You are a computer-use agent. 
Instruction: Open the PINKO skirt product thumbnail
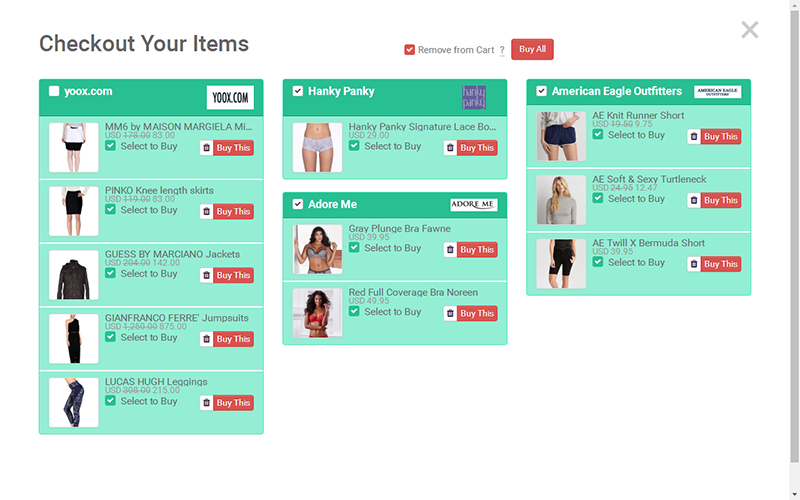click(x=73, y=211)
